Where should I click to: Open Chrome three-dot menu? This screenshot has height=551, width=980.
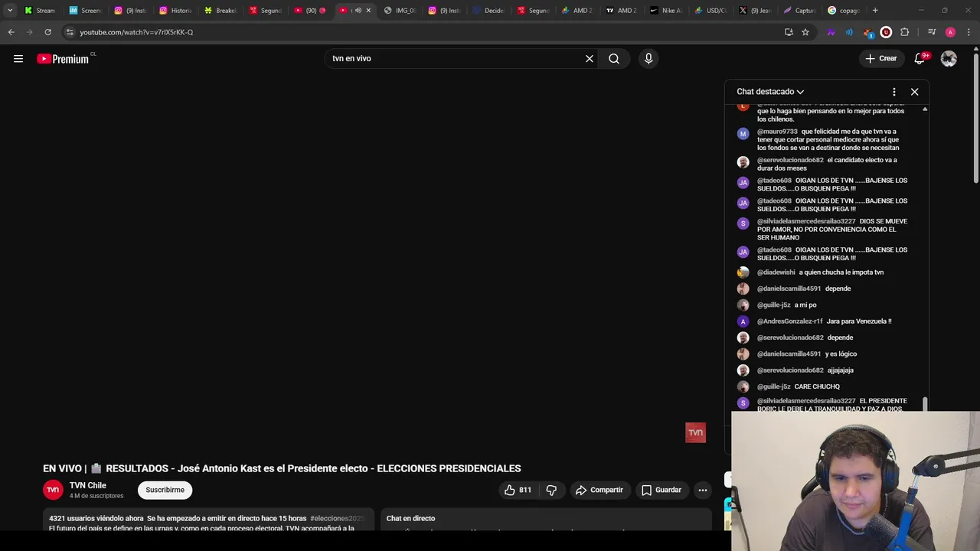click(969, 32)
